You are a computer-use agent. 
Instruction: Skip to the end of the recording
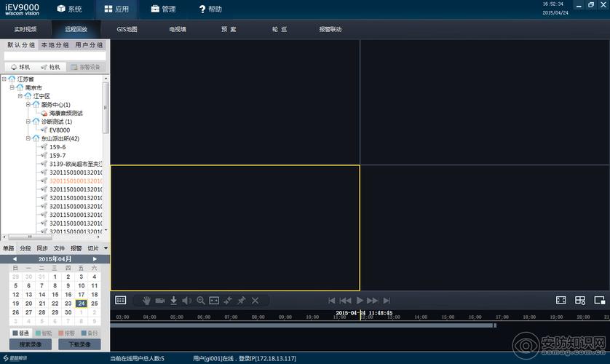click(x=387, y=300)
